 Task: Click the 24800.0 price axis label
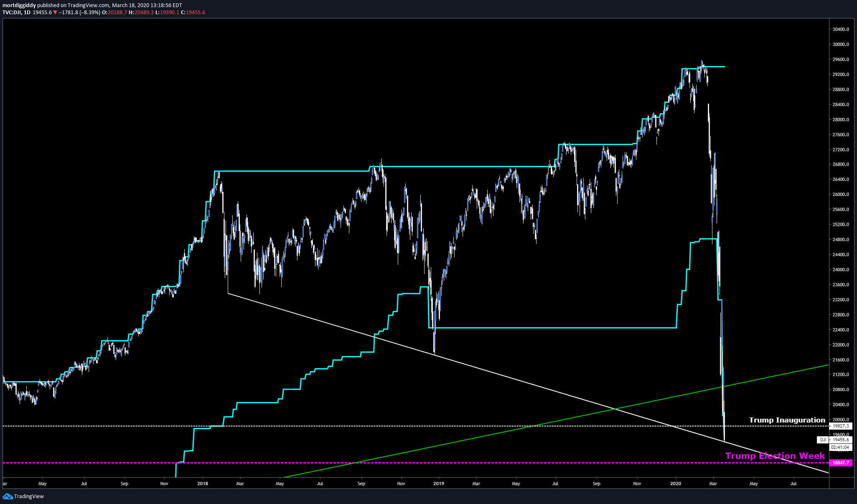(x=841, y=239)
